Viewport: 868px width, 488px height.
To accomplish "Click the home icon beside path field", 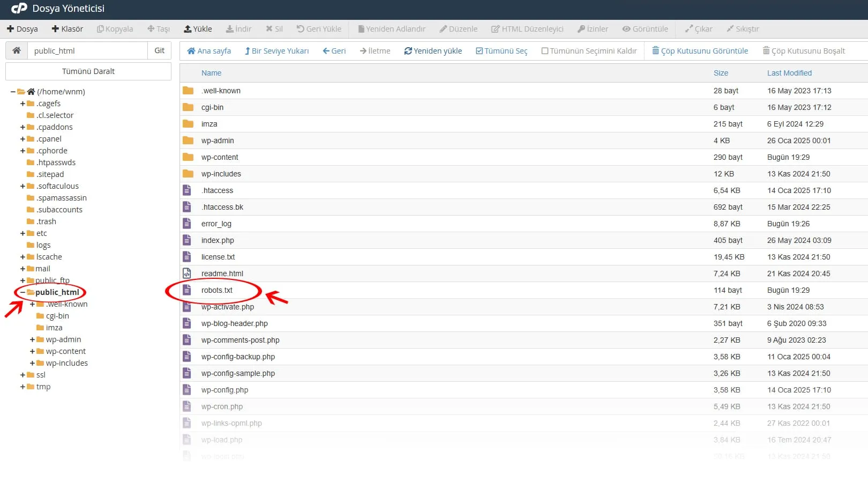I will [17, 50].
